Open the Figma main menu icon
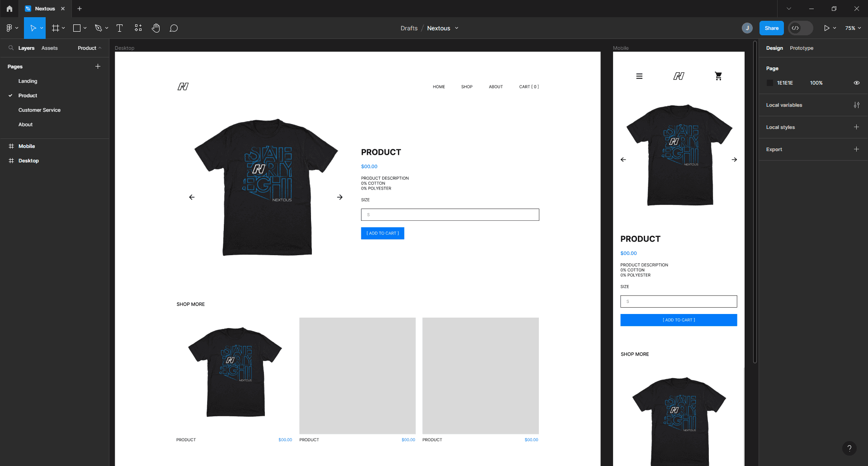The width and height of the screenshot is (868, 466). (9, 28)
